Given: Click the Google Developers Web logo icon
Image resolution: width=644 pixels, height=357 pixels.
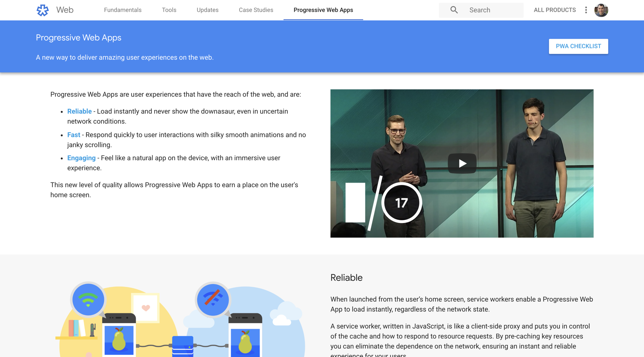Looking at the screenshot, I should click(x=43, y=10).
